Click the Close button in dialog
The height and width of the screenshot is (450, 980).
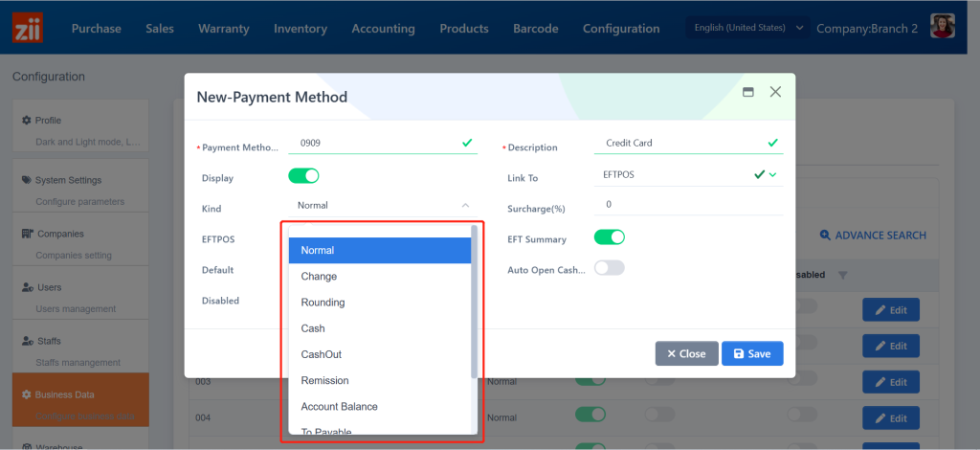point(686,353)
